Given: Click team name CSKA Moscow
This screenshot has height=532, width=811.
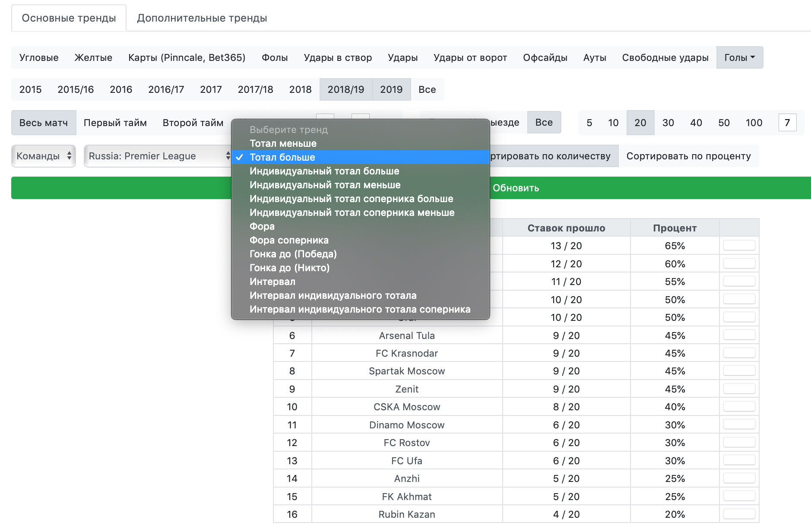Looking at the screenshot, I should click(407, 407).
